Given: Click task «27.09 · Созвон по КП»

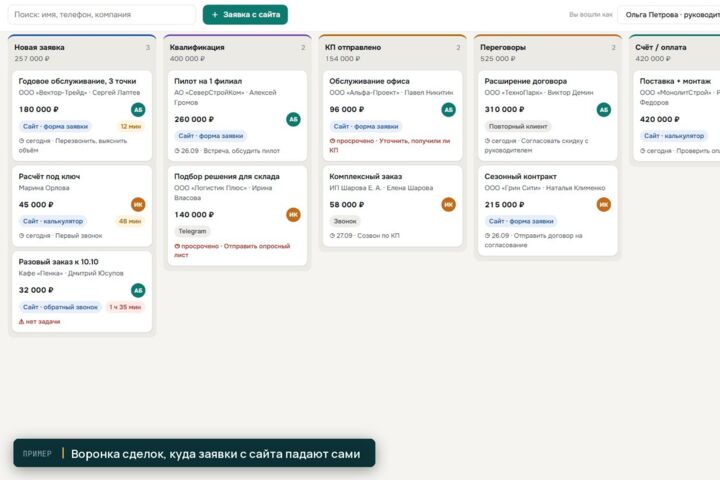Looking at the screenshot, I should (364, 236).
